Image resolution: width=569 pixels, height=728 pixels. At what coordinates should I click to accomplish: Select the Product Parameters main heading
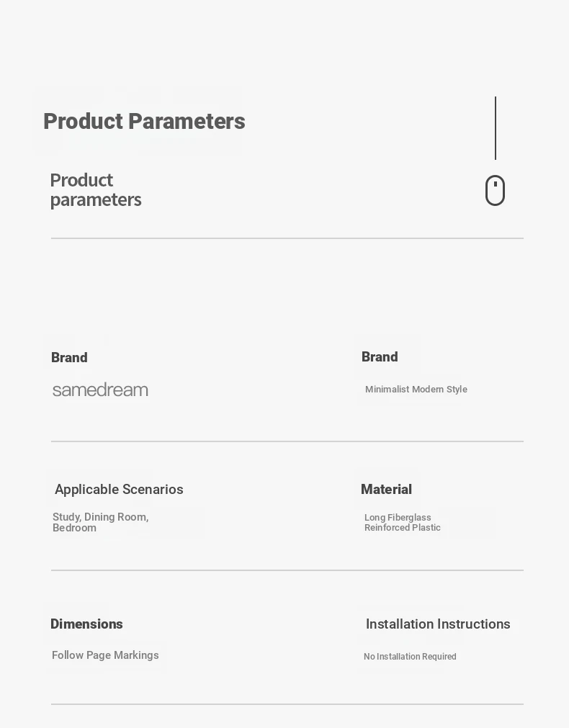[144, 122]
